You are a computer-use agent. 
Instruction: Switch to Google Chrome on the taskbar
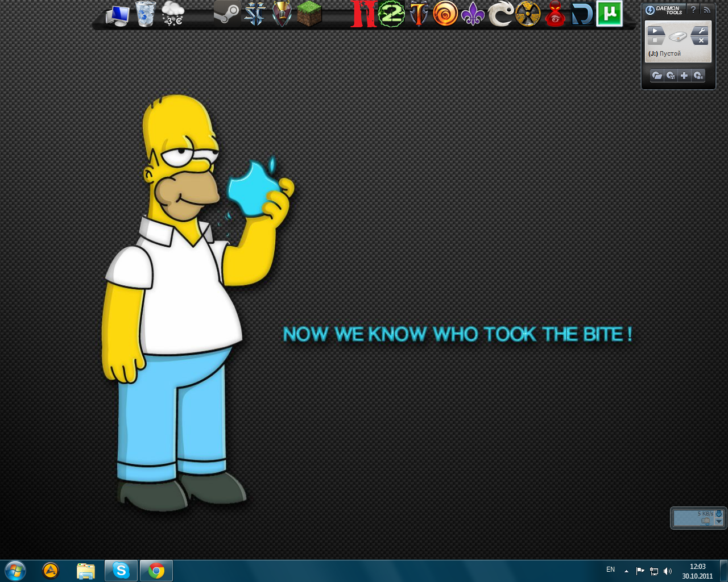pyautogui.click(x=156, y=571)
